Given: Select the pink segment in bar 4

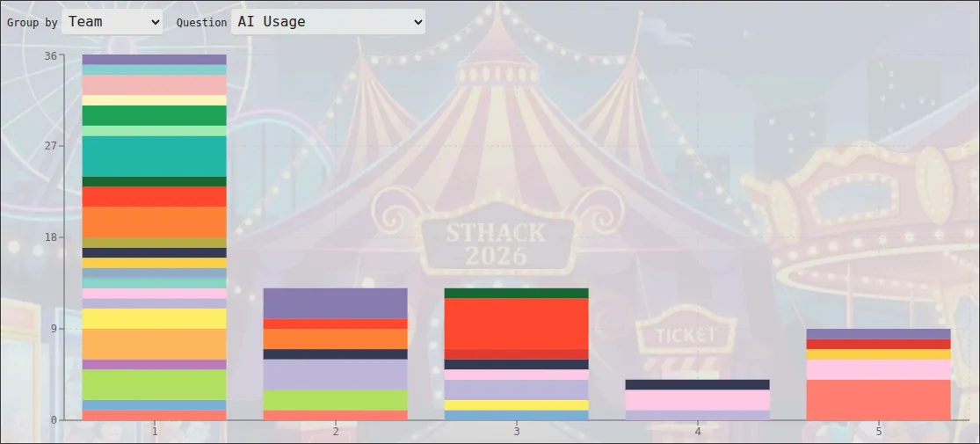Looking at the screenshot, I should [x=698, y=400].
